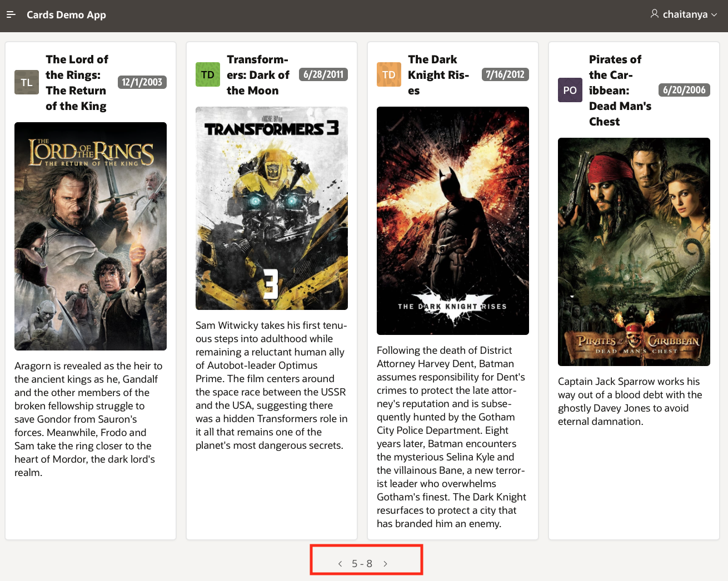The width and height of the screenshot is (728, 581).
Task: Click the Dark Knight Rises poster
Action: pos(453,221)
